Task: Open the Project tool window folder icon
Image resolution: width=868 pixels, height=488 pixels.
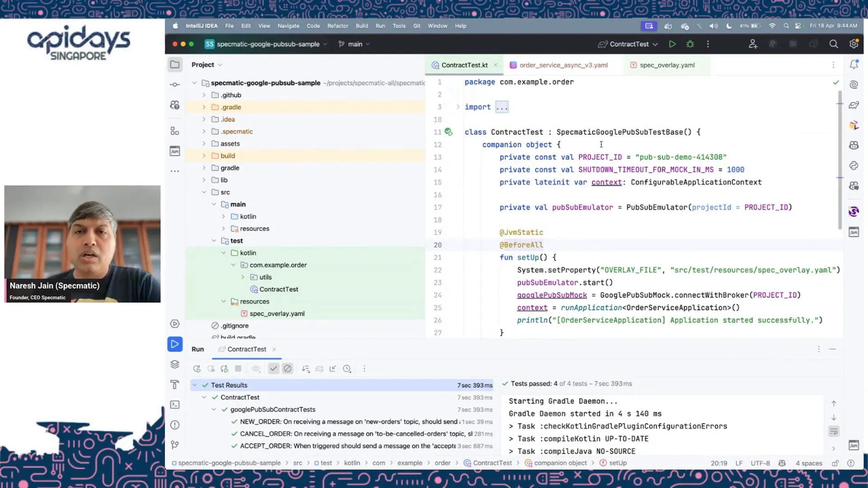Action: 175,65
